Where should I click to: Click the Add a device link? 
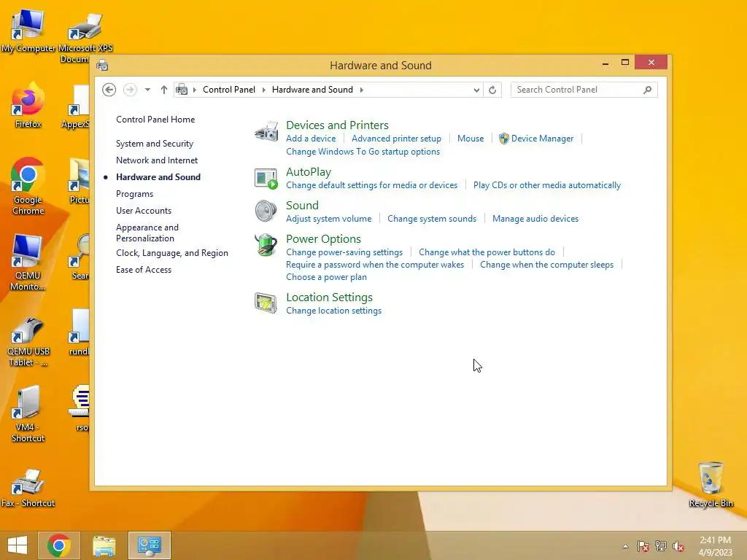pyautogui.click(x=311, y=139)
